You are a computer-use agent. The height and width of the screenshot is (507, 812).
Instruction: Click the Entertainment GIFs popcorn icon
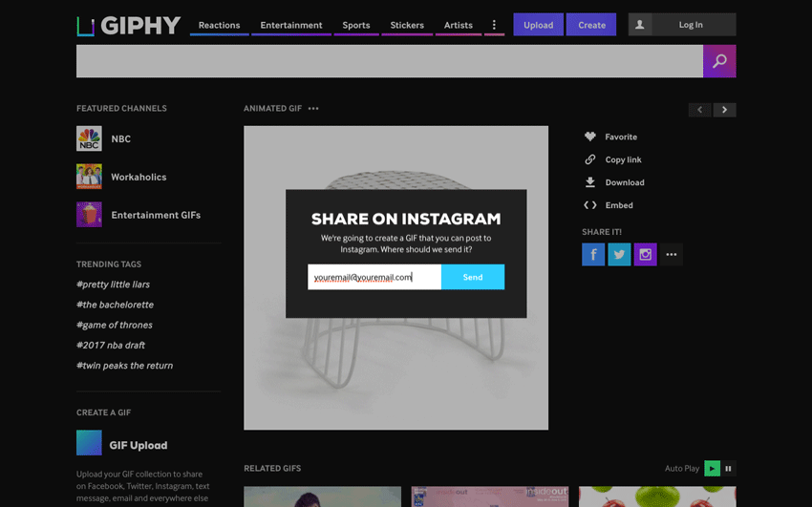(x=89, y=215)
